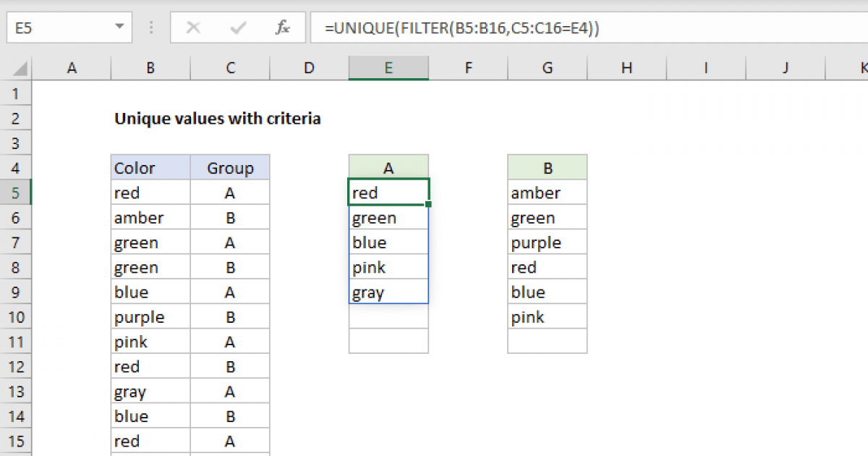Select row 10 header
The width and height of the screenshot is (868, 456).
tap(17, 317)
